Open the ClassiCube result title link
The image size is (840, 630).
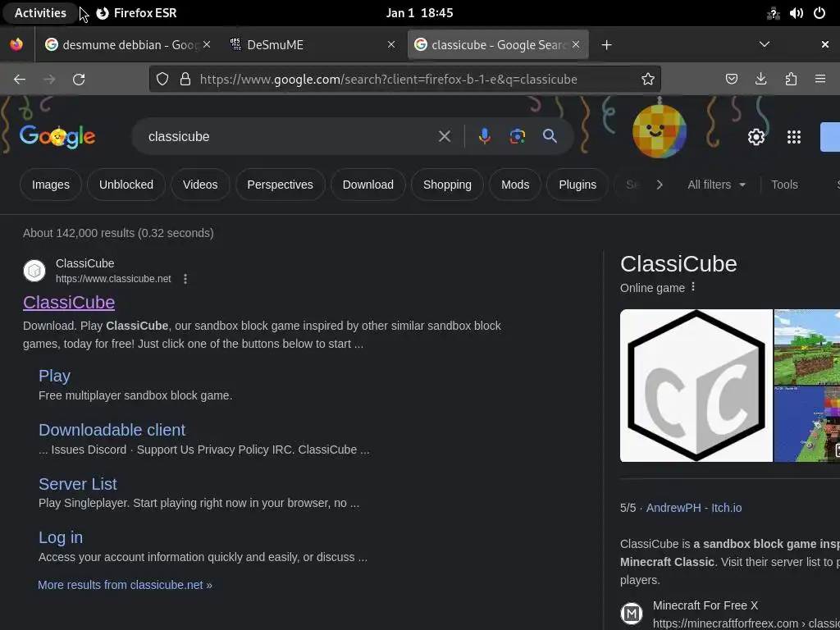pyautogui.click(x=69, y=302)
